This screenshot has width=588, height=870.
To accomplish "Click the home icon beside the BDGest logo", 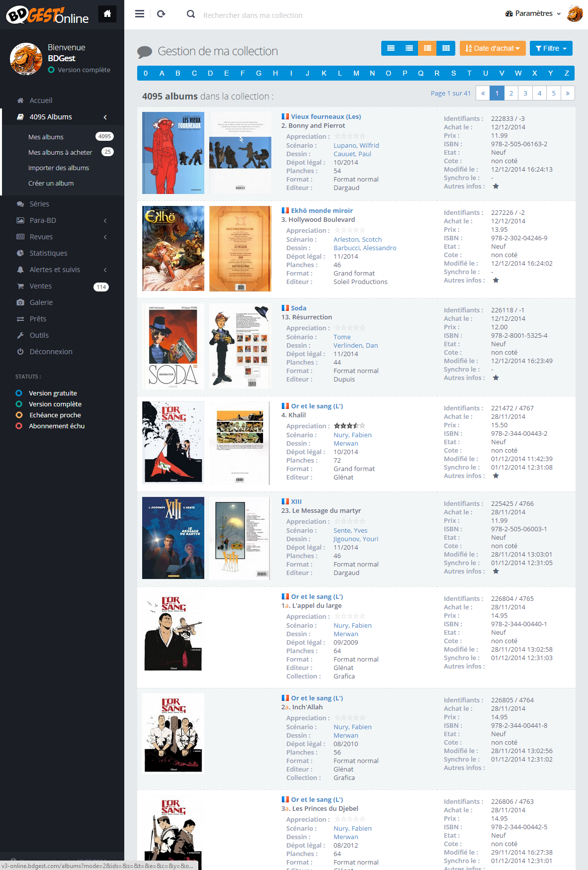I will (107, 14).
